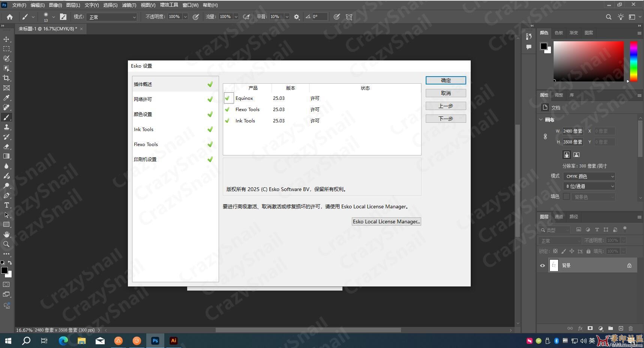The width and height of the screenshot is (644, 348).
Task: Create a new layer icon
Action: tap(621, 328)
